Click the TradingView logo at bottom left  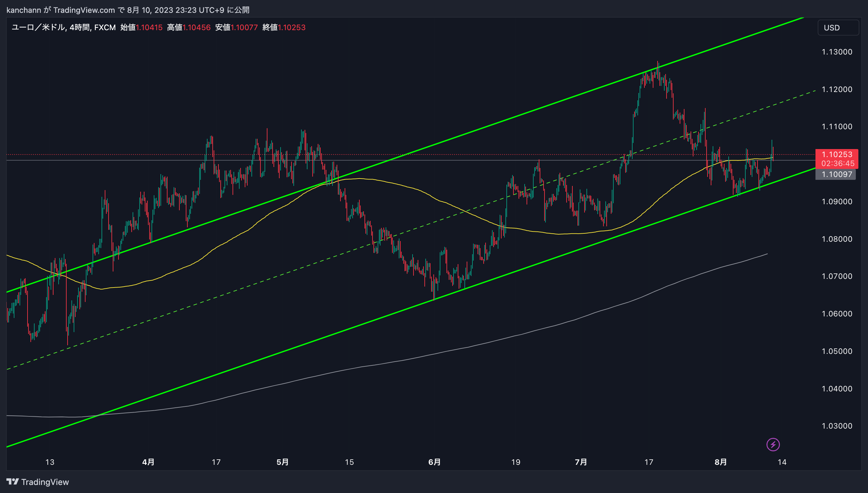37,482
